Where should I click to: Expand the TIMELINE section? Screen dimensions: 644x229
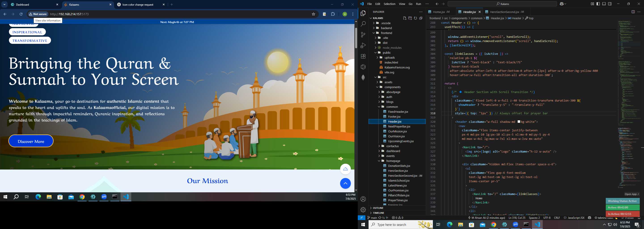[397, 213]
